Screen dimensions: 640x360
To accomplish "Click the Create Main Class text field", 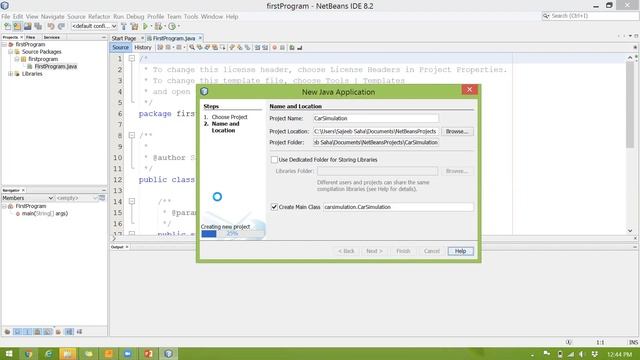I will 398,207.
